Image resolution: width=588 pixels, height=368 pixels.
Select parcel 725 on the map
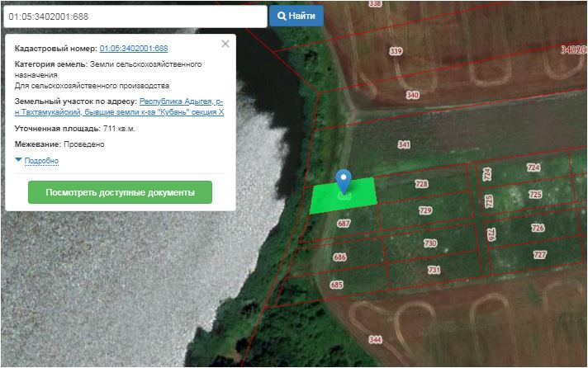click(535, 195)
